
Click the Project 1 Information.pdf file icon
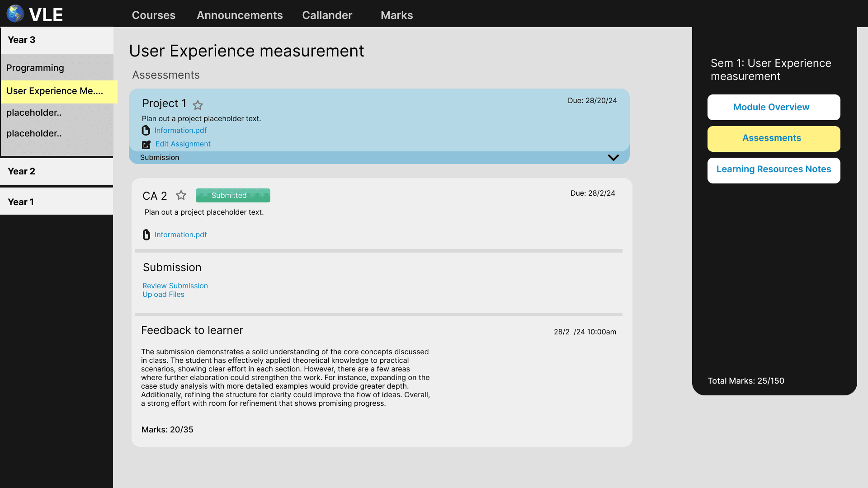click(146, 131)
